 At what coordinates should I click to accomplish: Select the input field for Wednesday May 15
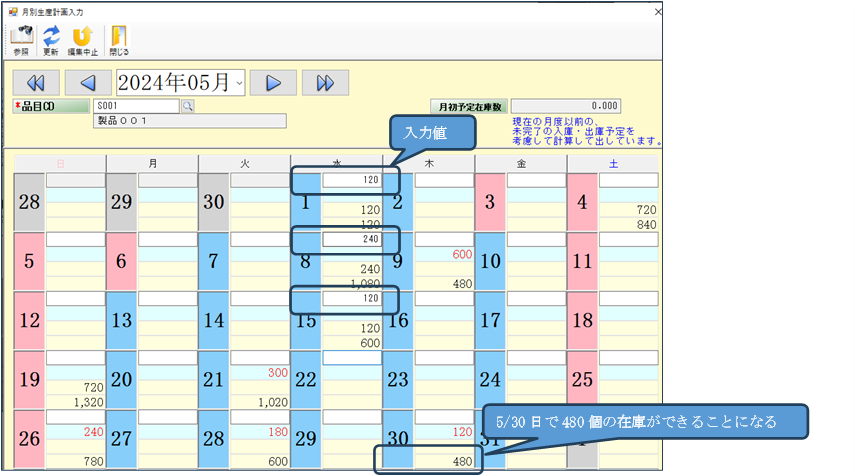(x=353, y=299)
